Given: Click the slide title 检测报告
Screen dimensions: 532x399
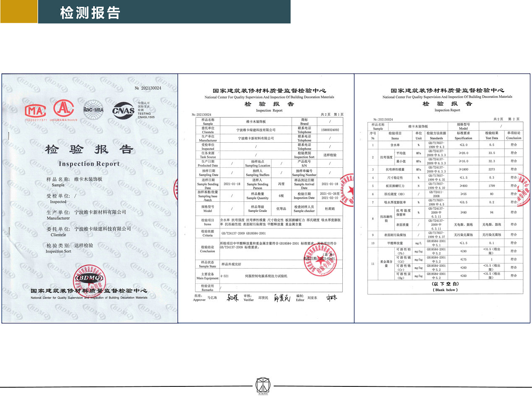Looking at the screenshot, I should 90,13.
